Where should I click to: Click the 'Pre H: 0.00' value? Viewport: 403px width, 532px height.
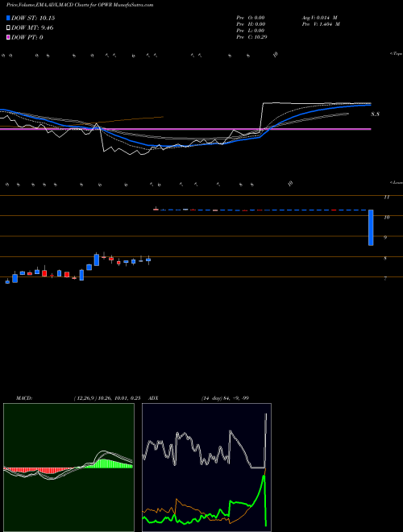point(251,24)
